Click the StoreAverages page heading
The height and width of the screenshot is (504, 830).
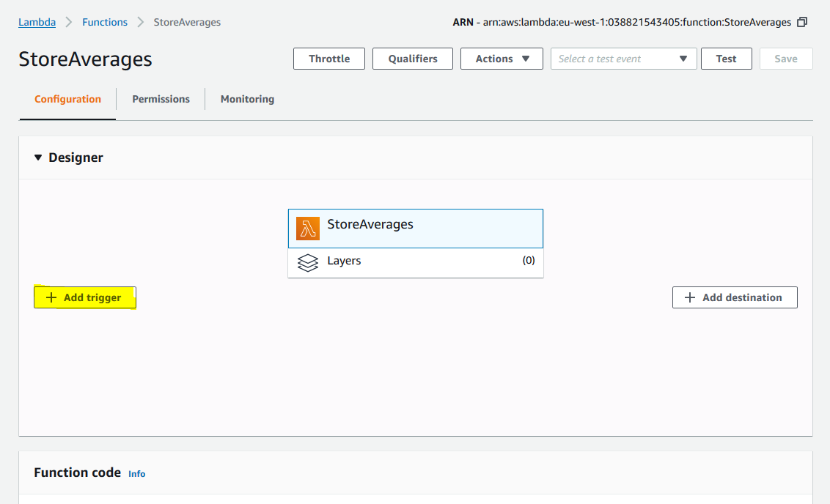(x=85, y=59)
